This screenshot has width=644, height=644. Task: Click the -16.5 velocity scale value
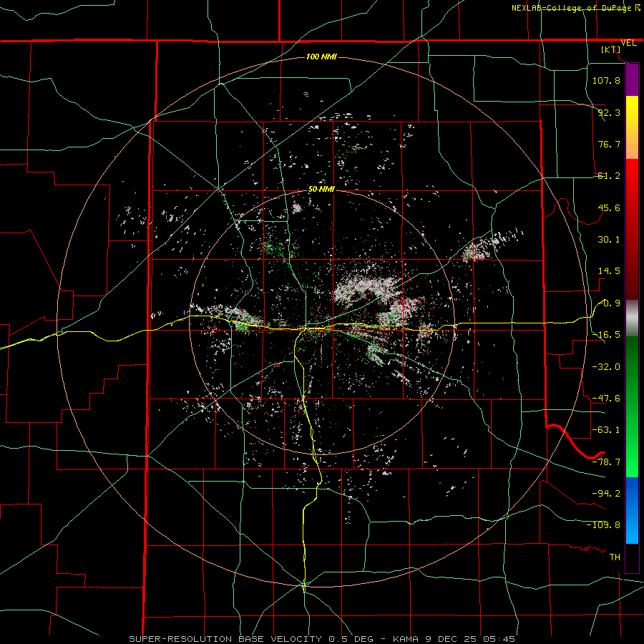click(x=606, y=335)
